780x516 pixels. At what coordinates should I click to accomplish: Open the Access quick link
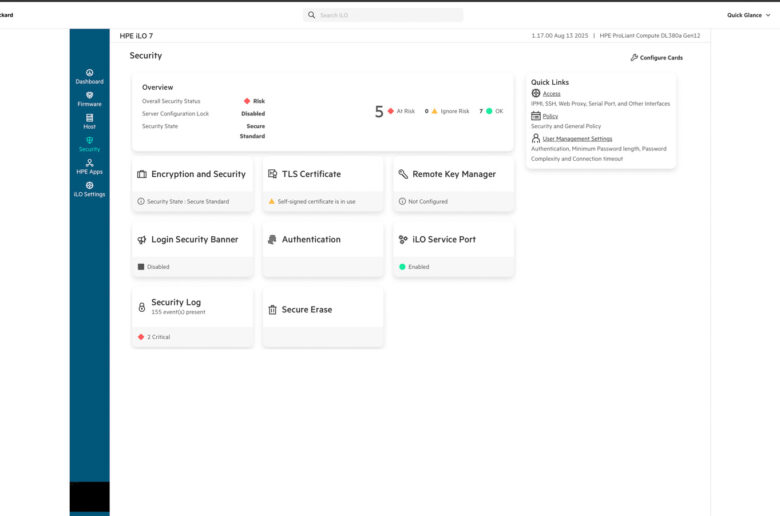[x=551, y=94]
